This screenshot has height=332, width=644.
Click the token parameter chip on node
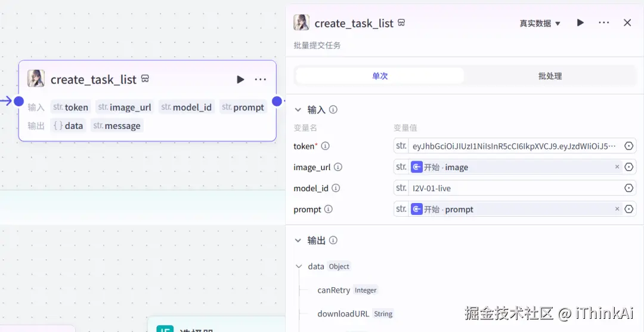pos(70,107)
